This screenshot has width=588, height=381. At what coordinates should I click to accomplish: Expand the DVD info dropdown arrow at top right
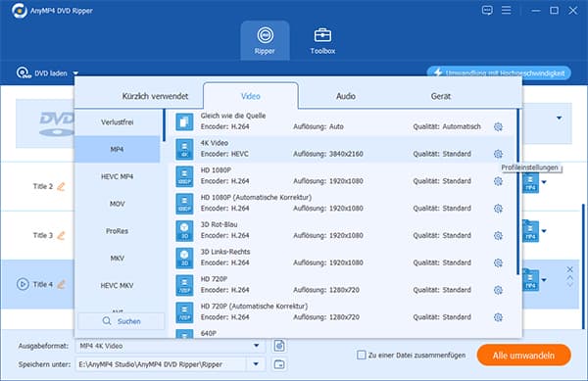[x=560, y=118]
